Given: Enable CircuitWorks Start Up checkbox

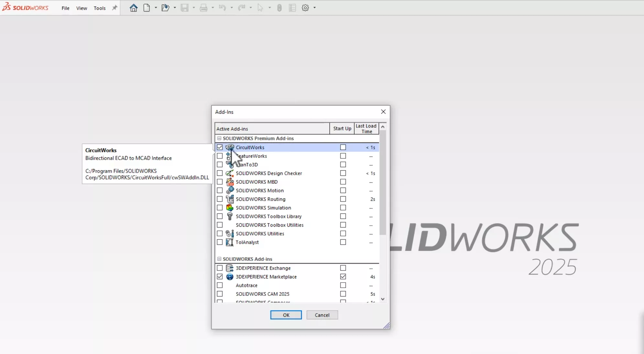Looking at the screenshot, I should (343, 147).
